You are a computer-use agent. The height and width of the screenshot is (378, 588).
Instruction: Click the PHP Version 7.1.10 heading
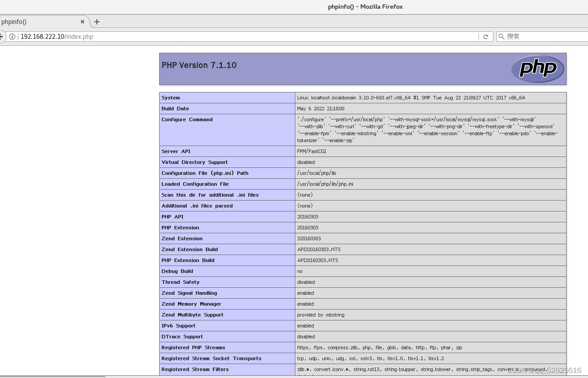point(199,65)
